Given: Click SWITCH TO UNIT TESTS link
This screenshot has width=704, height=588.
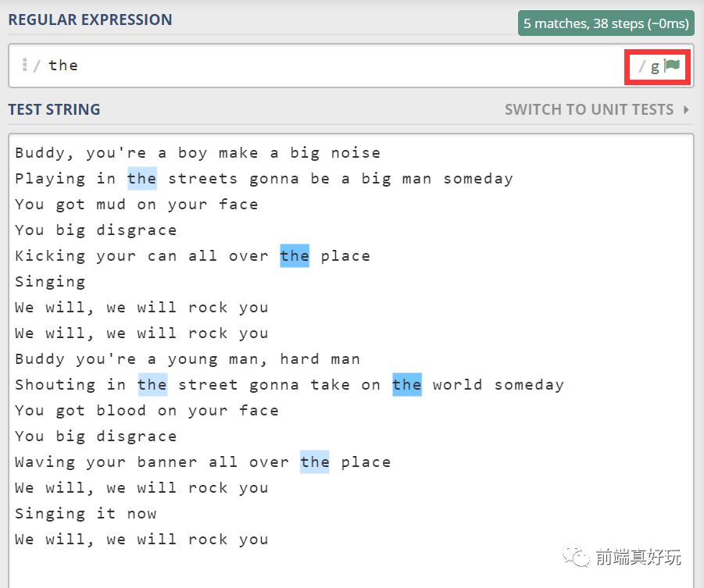Looking at the screenshot, I should coord(589,109).
